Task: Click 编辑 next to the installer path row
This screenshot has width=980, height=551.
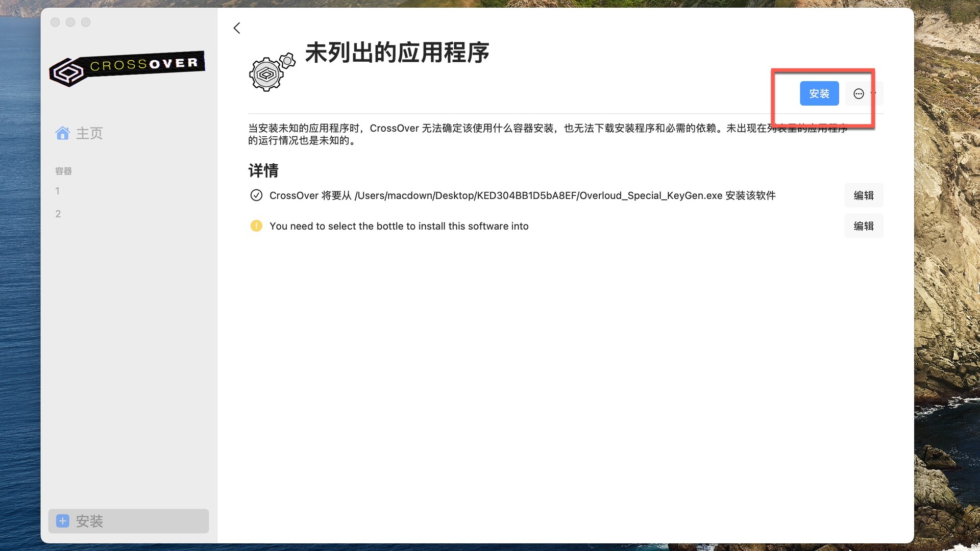Action: (864, 195)
